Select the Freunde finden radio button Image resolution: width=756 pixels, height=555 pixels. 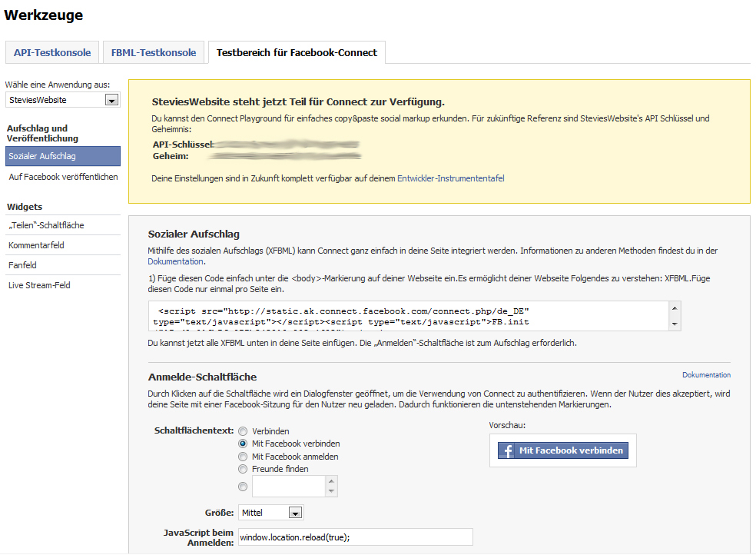pyautogui.click(x=243, y=469)
